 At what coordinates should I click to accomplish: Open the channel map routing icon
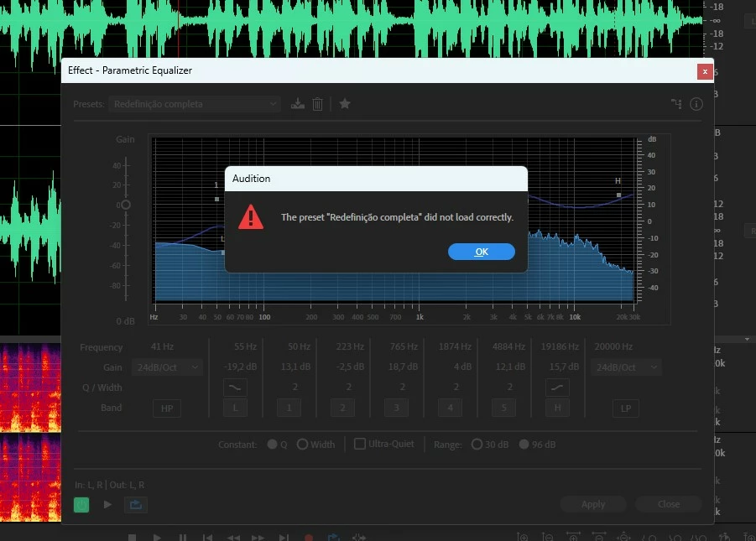[x=676, y=104]
